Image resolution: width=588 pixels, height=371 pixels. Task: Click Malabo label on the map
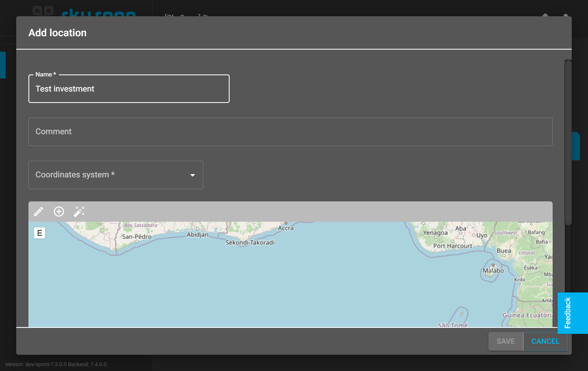pos(493,271)
